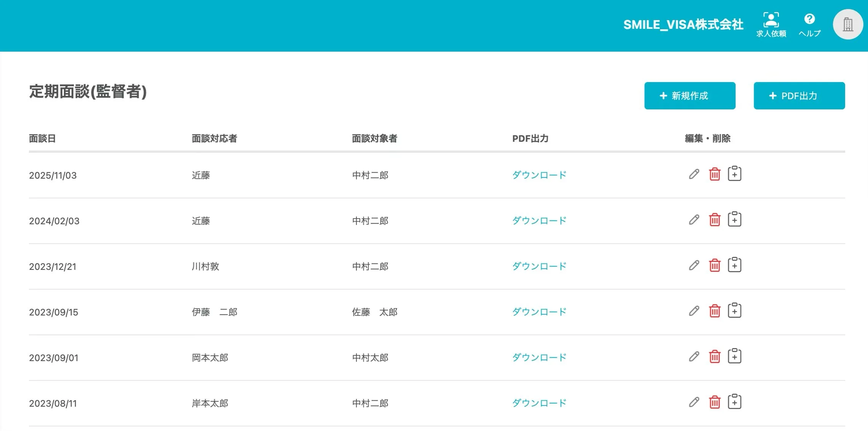Delete the 2024/02/03 interview record
The width and height of the screenshot is (868, 431).
(x=714, y=220)
